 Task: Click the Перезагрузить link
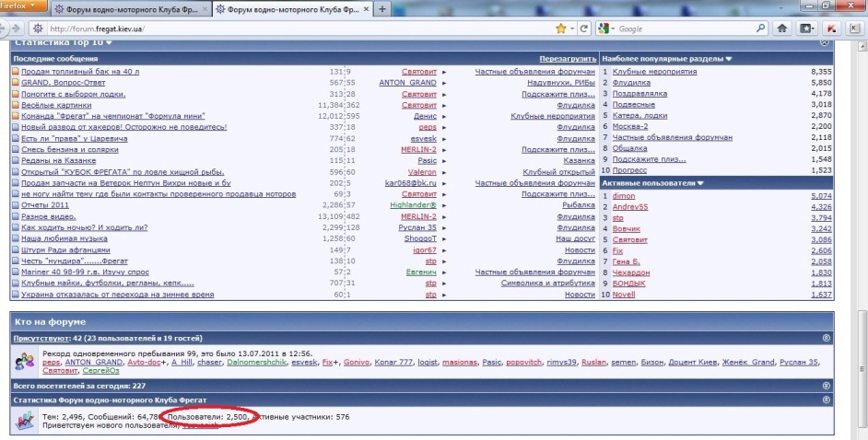coord(568,59)
